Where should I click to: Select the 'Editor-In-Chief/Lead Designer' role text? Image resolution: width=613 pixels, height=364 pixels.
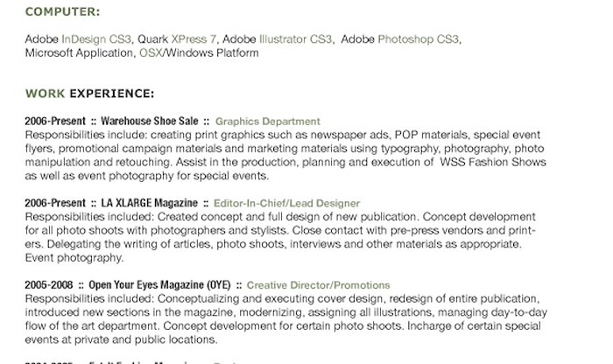pyautogui.click(x=286, y=204)
